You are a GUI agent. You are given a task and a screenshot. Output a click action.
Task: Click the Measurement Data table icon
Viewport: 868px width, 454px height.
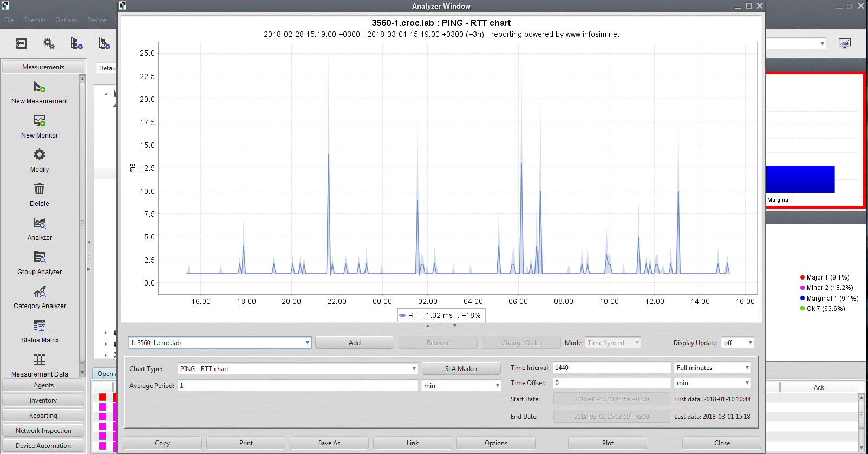(x=40, y=359)
